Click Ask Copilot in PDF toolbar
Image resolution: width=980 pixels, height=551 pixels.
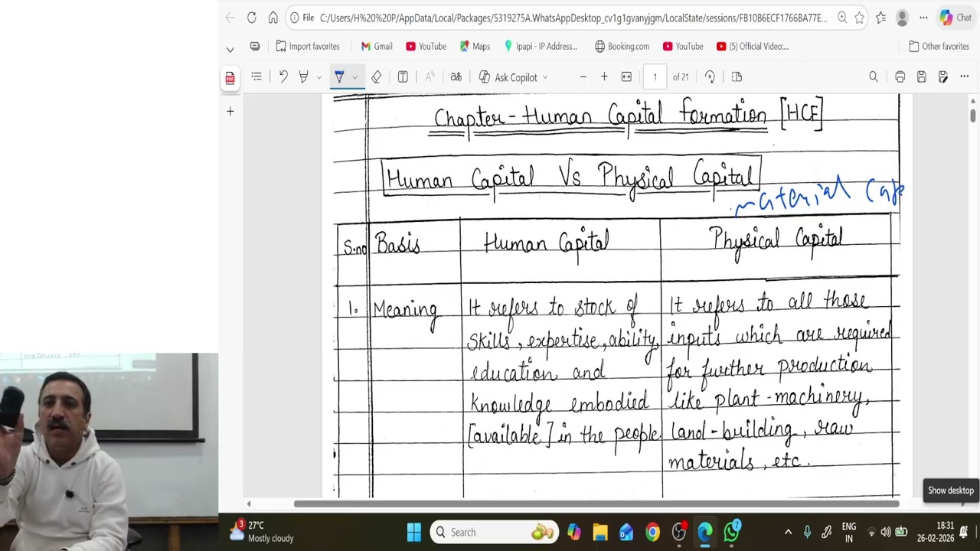pos(508,77)
